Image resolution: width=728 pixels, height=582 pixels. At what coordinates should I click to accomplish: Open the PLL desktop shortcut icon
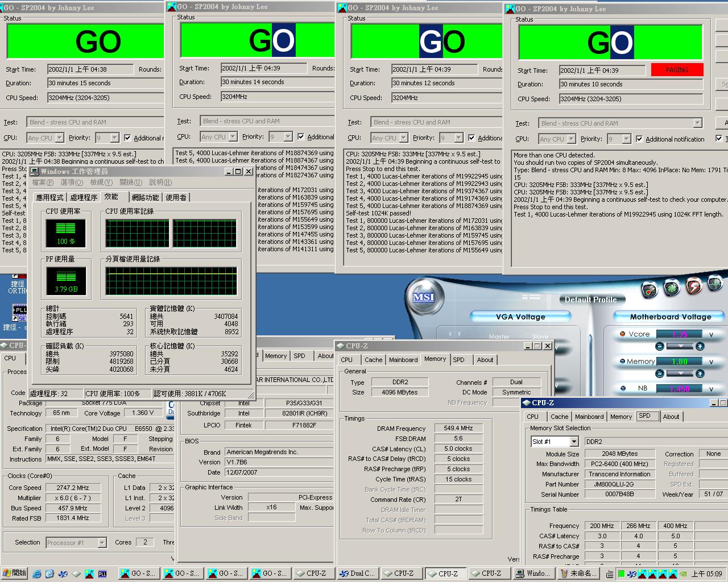point(19,311)
